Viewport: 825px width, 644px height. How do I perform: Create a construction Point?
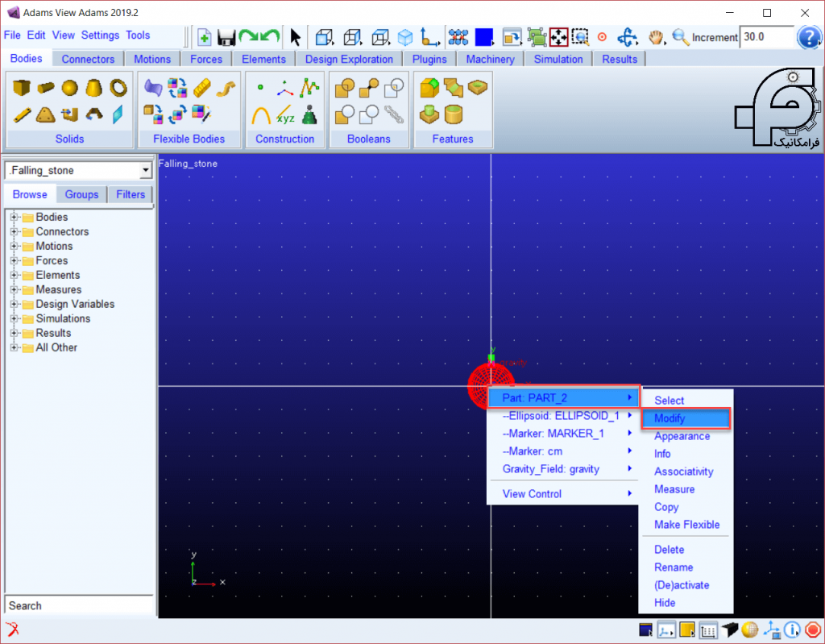coord(260,87)
